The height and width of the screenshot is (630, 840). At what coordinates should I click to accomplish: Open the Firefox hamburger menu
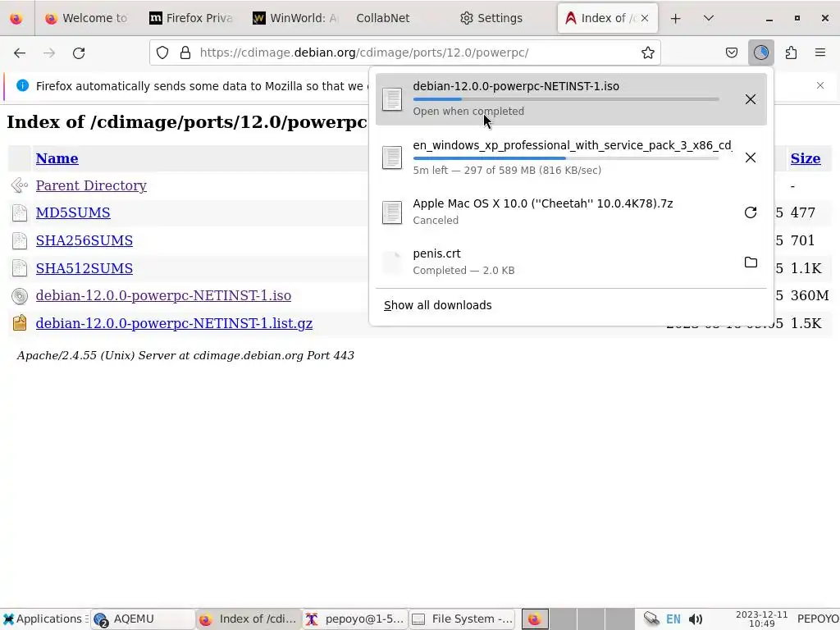(820, 52)
